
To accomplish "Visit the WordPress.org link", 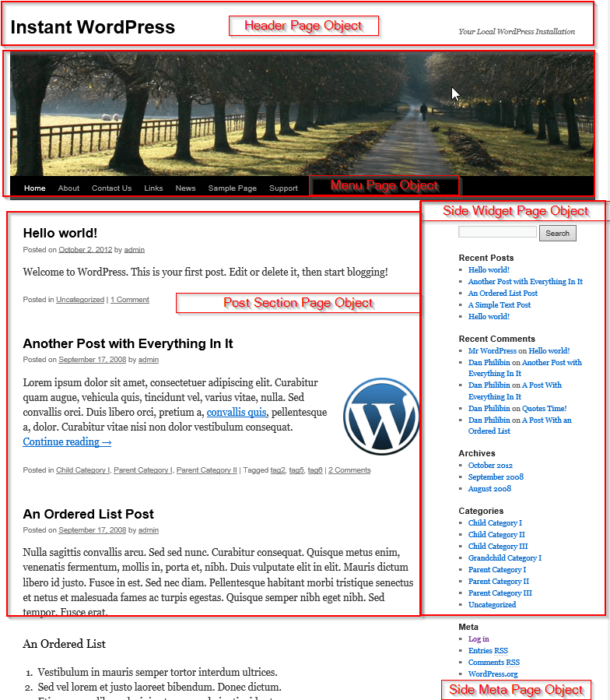I will click(x=493, y=674).
